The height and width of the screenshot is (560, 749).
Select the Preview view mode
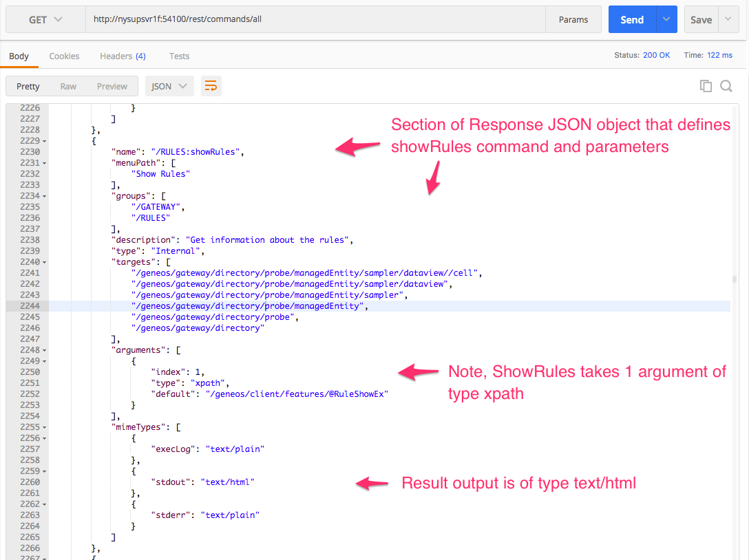[112, 86]
